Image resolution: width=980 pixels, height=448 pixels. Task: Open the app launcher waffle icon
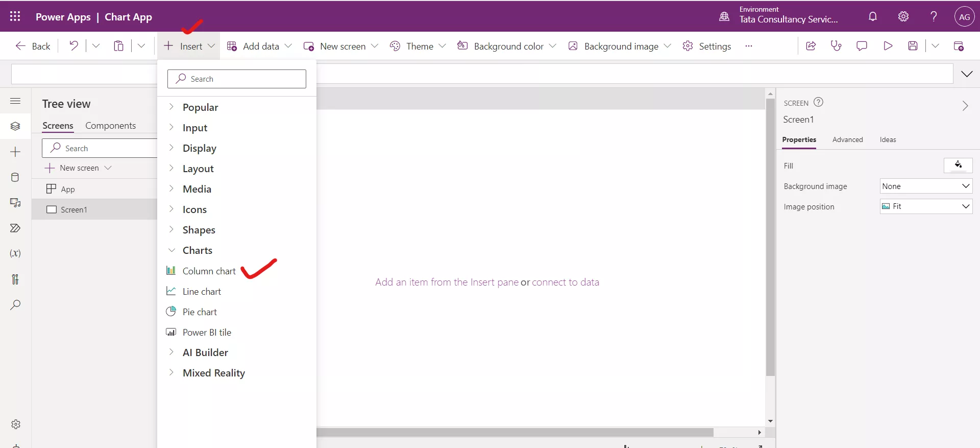tap(15, 16)
